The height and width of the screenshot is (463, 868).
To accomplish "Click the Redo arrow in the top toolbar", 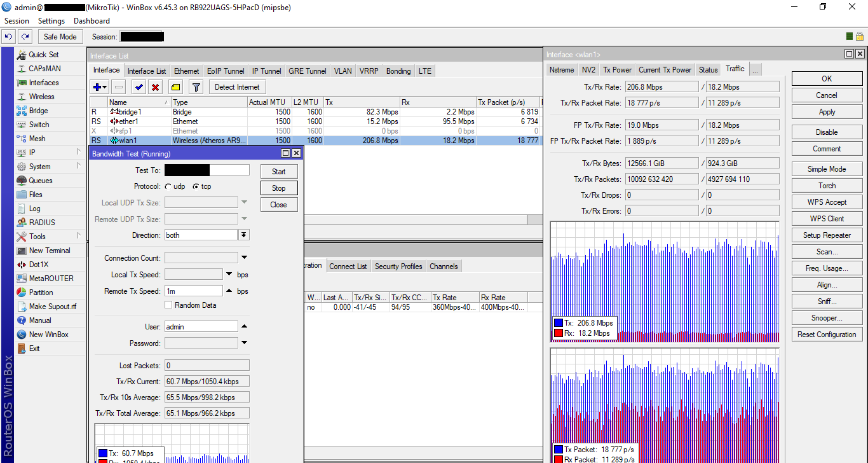I will tap(24, 37).
